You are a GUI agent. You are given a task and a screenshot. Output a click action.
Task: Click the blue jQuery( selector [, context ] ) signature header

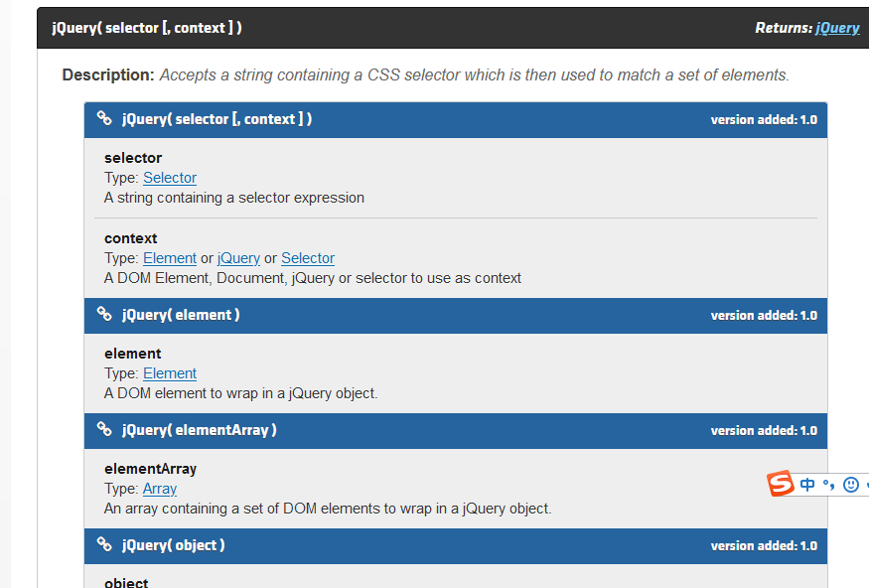tap(217, 119)
